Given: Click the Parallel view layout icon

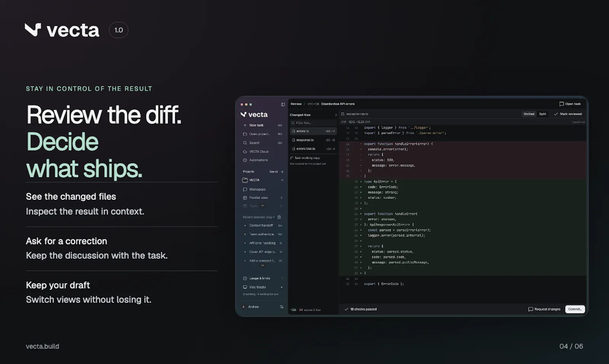Looking at the screenshot, I should 245,198.
